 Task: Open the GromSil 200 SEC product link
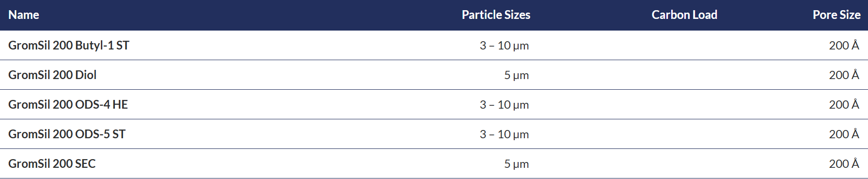pos(52,163)
